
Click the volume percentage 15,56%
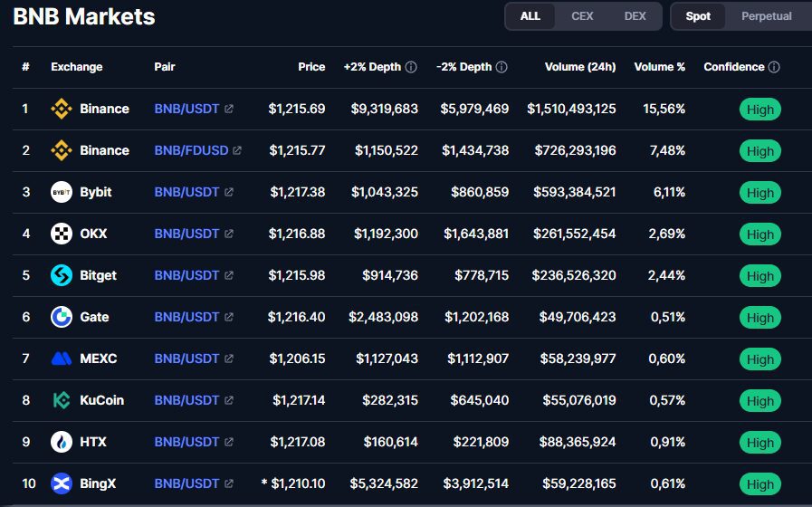point(664,109)
